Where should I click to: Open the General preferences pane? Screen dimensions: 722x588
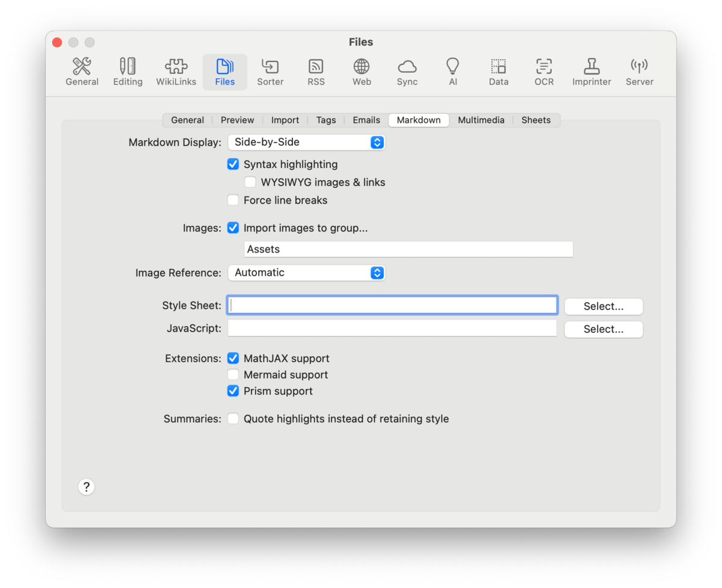pos(82,72)
